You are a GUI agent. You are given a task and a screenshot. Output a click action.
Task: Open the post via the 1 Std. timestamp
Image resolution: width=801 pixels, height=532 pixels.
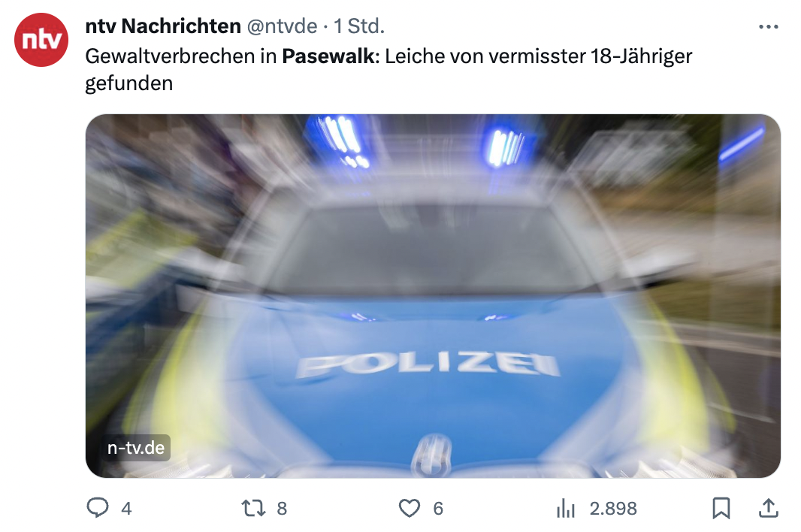[x=359, y=26]
